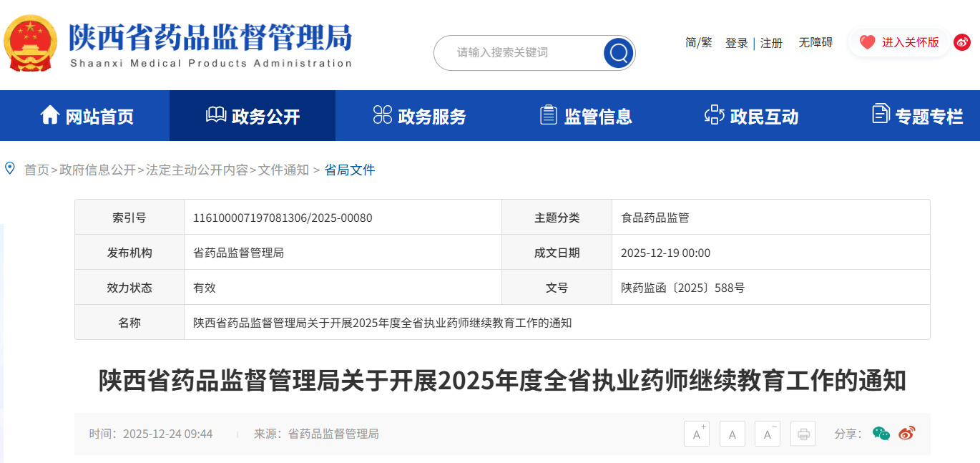Click the 注册 register link
This screenshot has width=980, height=463.
point(771,44)
